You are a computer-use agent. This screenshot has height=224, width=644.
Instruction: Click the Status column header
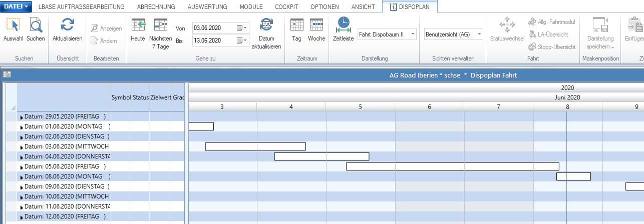click(x=140, y=97)
